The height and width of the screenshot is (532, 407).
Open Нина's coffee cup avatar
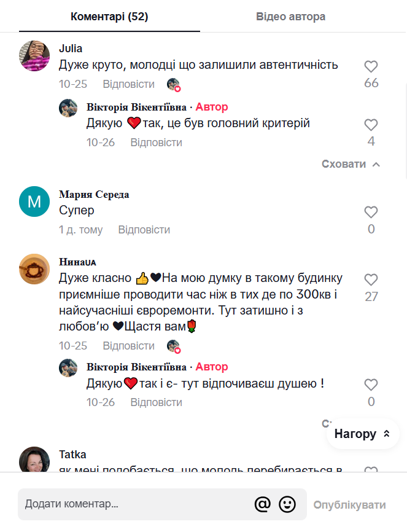point(34,269)
